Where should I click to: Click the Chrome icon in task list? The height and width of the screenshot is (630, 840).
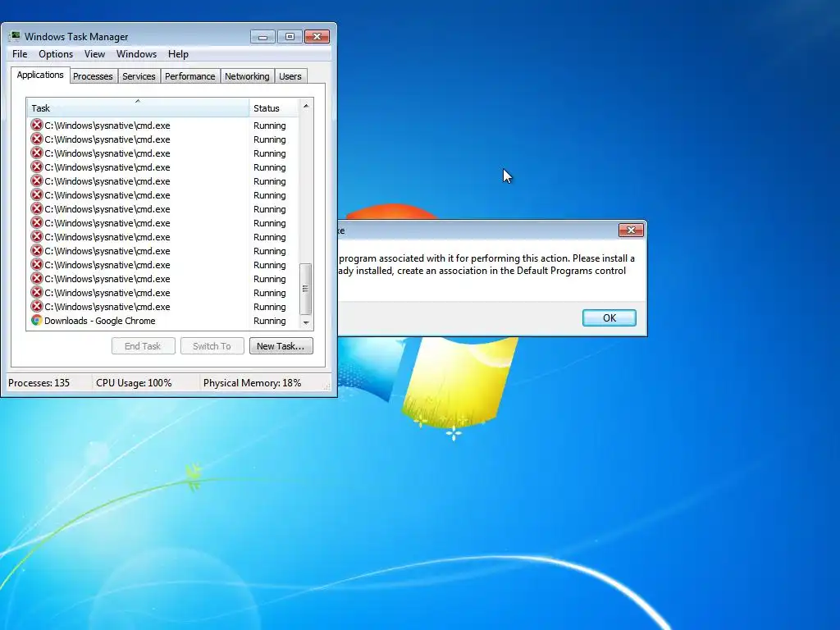pos(36,321)
